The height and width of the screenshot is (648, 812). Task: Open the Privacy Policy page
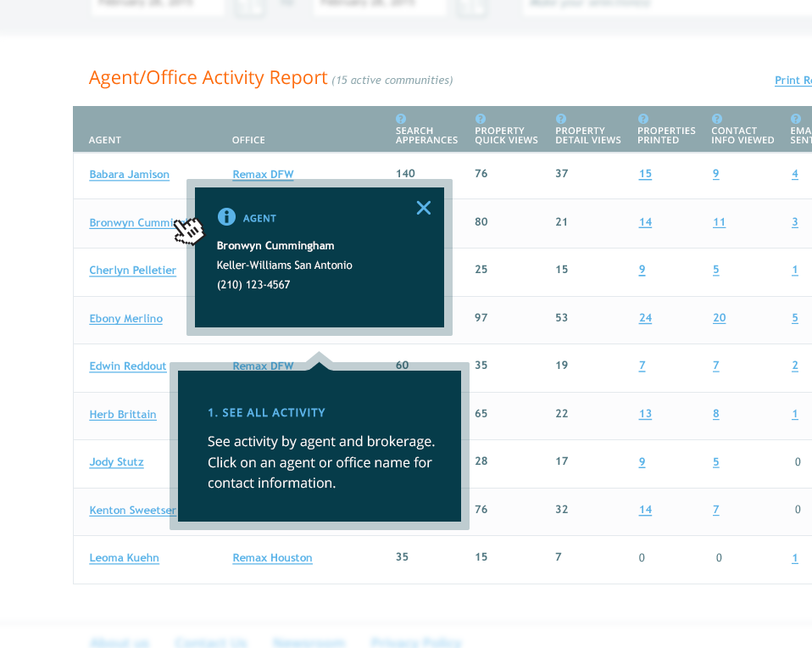(416, 642)
